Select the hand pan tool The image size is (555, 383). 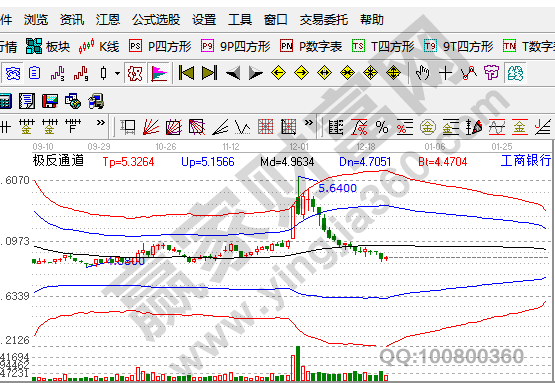pyautogui.click(x=422, y=73)
